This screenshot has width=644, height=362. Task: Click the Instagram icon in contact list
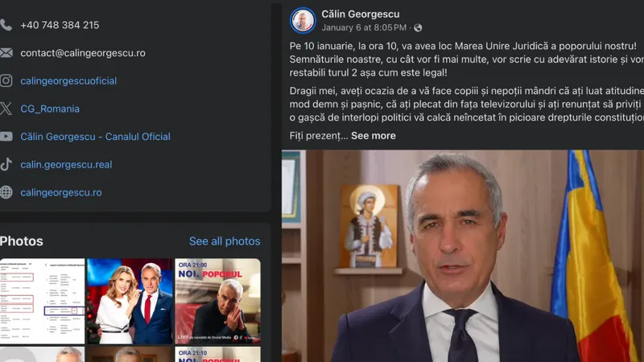pyautogui.click(x=6, y=81)
